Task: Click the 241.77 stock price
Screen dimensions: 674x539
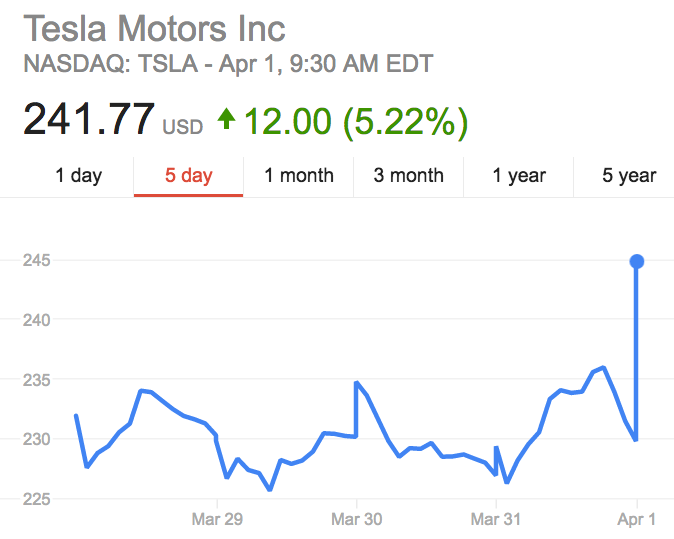Action: 89,120
